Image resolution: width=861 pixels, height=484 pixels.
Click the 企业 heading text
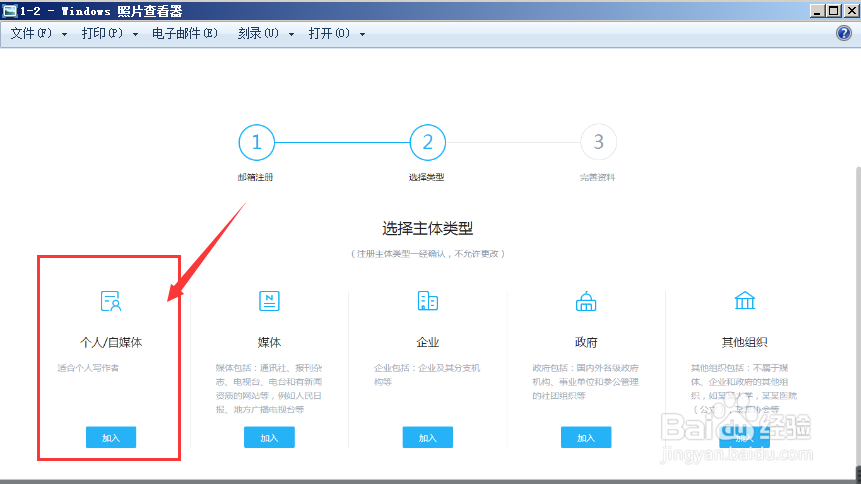pyautogui.click(x=428, y=342)
